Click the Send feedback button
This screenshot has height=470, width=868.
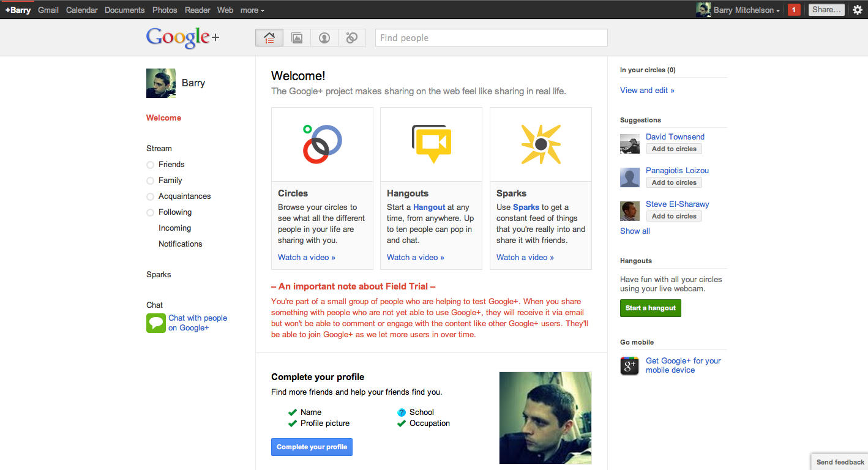tap(840, 462)
